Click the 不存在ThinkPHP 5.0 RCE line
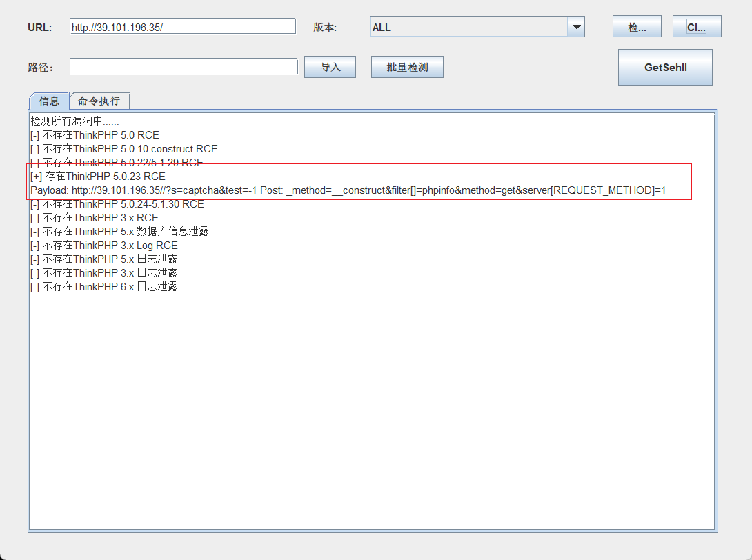This screenshot has width=752, height=560. point(95,135)
